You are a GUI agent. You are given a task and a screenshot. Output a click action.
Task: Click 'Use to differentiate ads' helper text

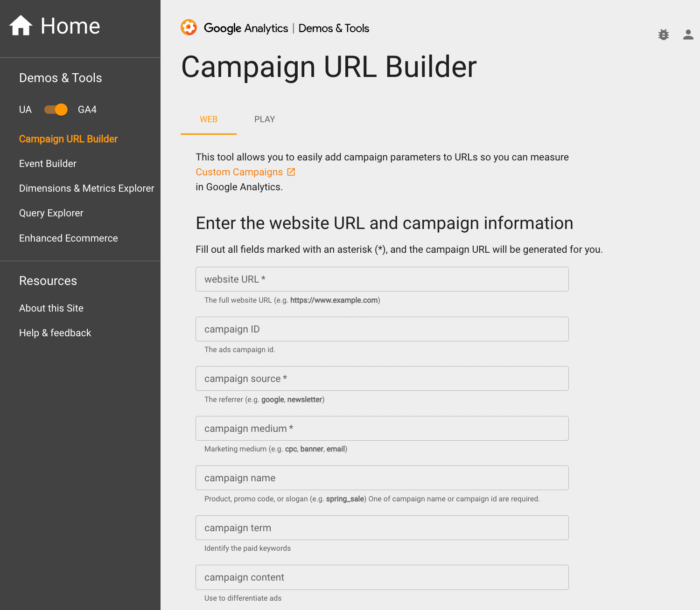click(243, 598)
